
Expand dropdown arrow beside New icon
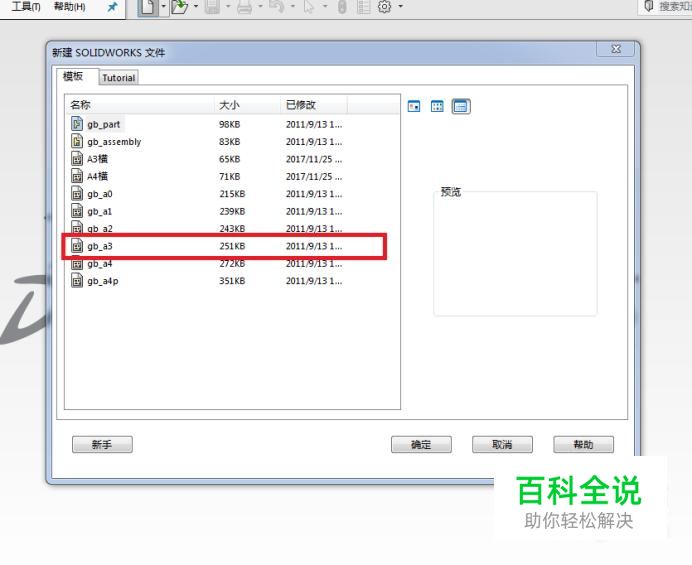(x=163, y=6)
